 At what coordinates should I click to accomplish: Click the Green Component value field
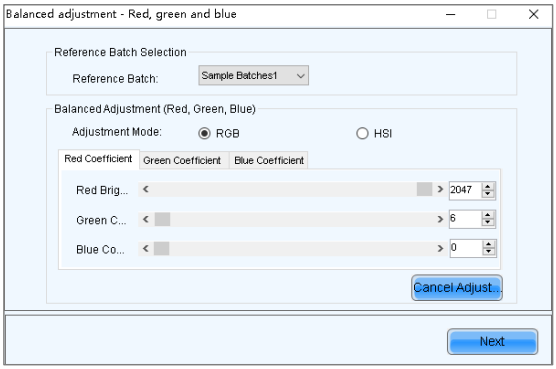click(x=465, y=219)
